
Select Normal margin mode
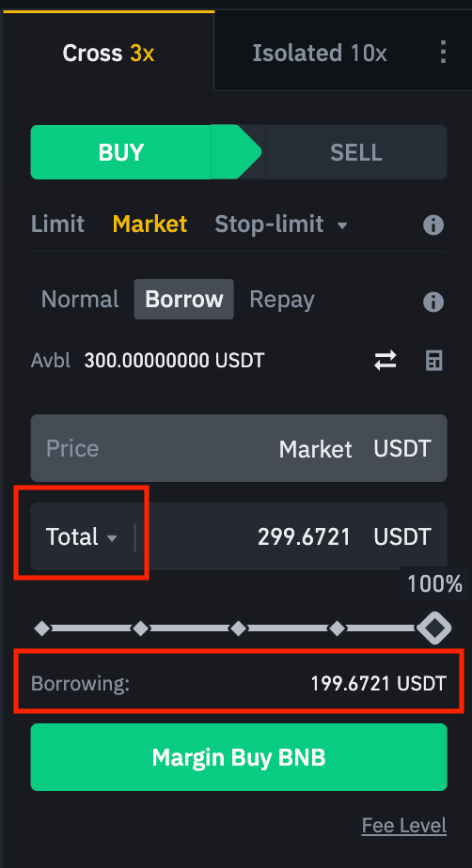click(80, 300)
